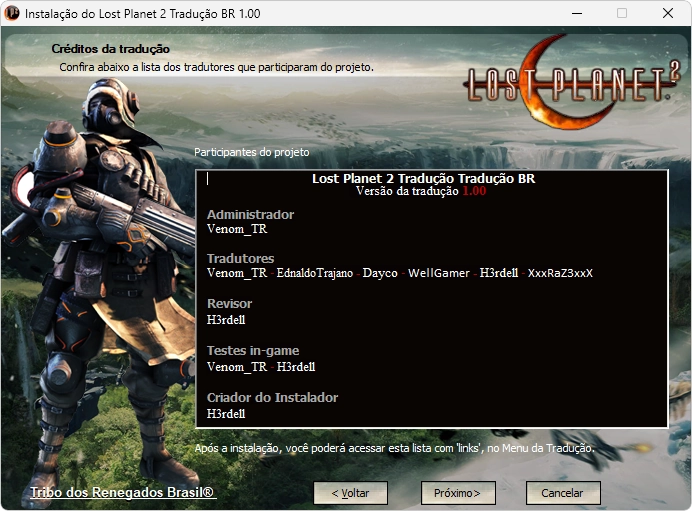Image resolution: width=692 pixels, height=511 pixels.
Task: Open Tribo dos Renegados Brasil link
Action: 122,492
